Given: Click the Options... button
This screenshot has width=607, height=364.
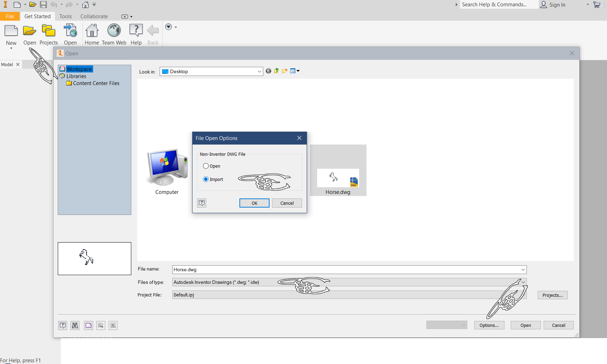Looking at the screenshot, I should [489, 325].
